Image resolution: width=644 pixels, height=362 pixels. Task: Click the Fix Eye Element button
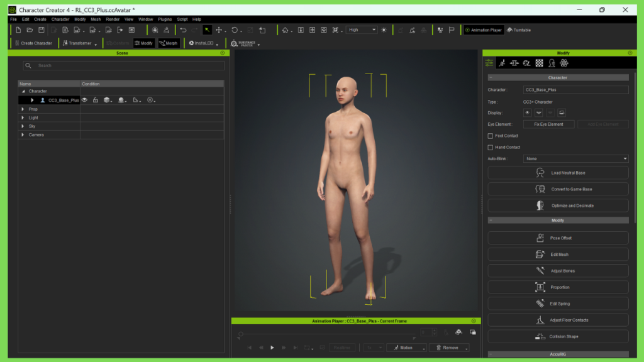(548, 124)
